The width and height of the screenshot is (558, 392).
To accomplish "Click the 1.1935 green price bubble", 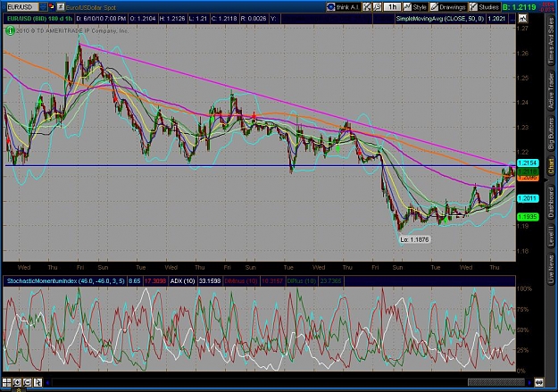I will 528,216.
